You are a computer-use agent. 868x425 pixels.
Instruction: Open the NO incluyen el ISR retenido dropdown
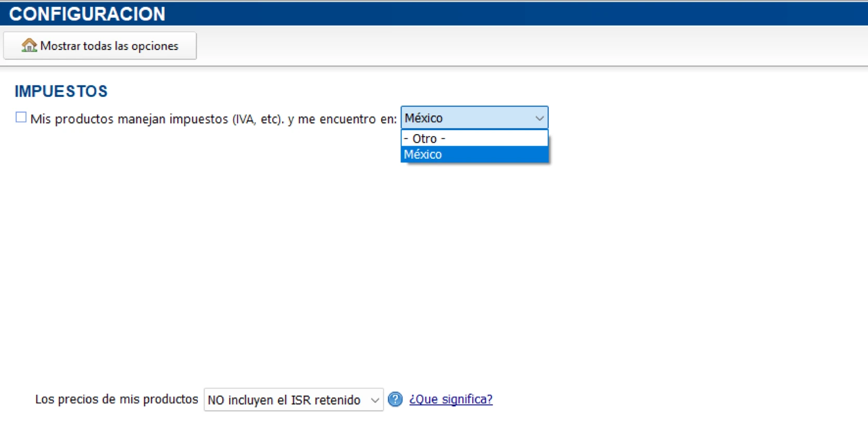click(x=293, y=400)
